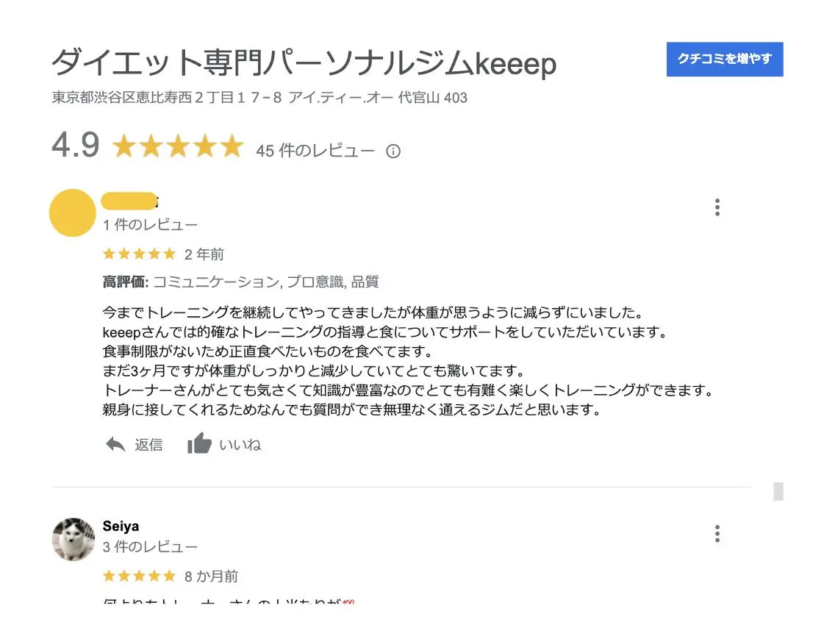Click the redacted first reviewer name

click(129, 201)
